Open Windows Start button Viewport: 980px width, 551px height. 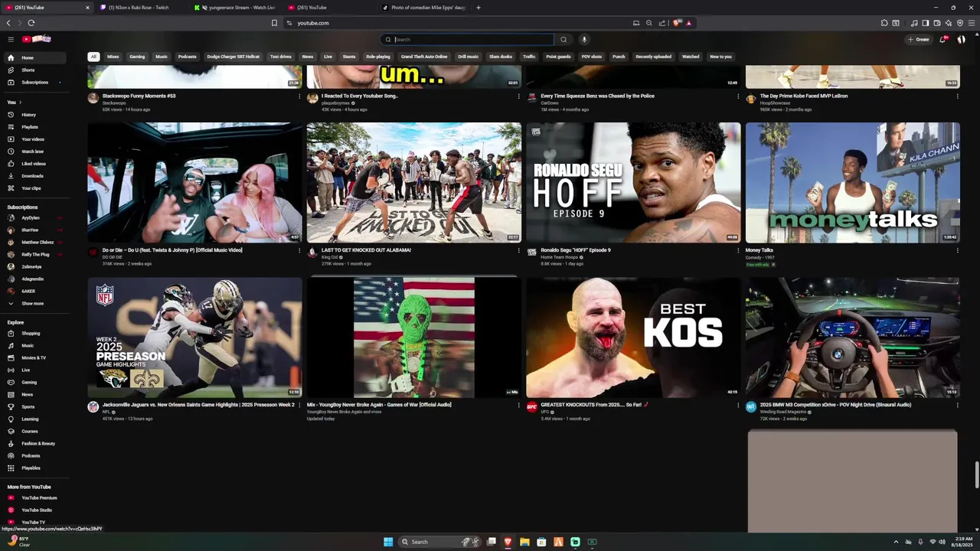click(388, 542)
